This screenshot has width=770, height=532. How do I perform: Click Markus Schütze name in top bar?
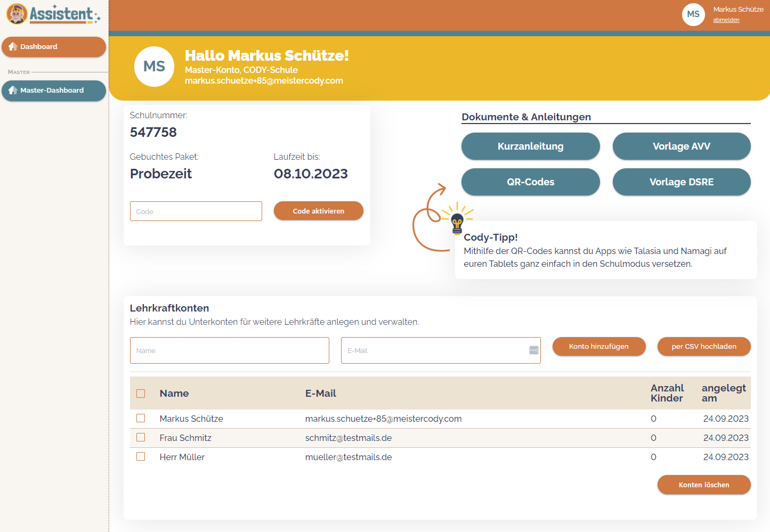pos(739,10)
